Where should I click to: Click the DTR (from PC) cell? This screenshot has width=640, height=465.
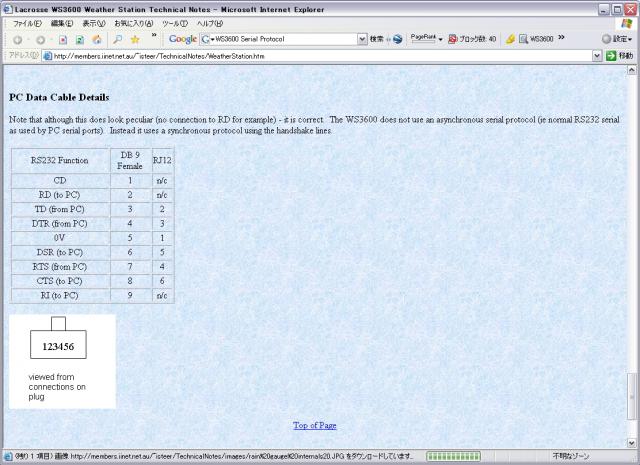[60, 223]
